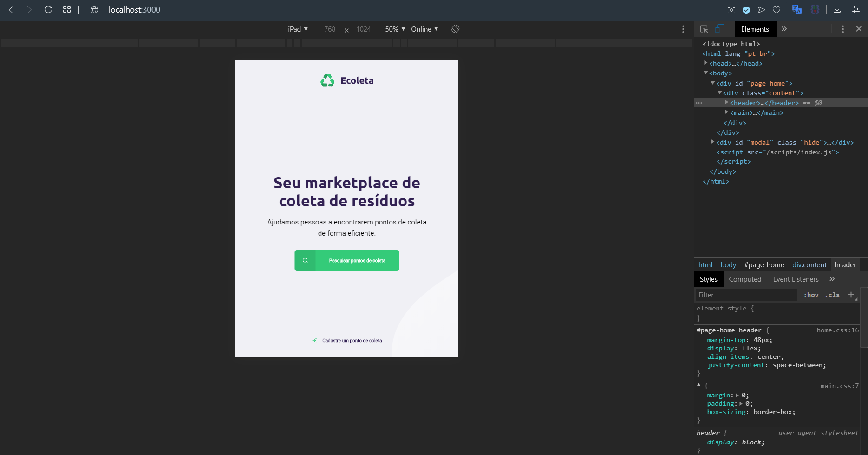Add page to favorites with heart icon
The image size is (868, 455).
[777, 10]
